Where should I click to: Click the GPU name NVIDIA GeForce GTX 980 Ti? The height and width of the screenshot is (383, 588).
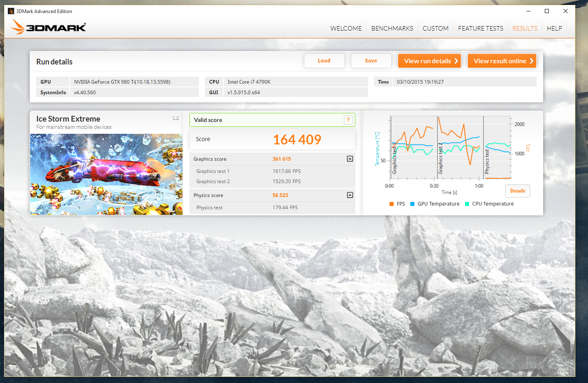122,82
